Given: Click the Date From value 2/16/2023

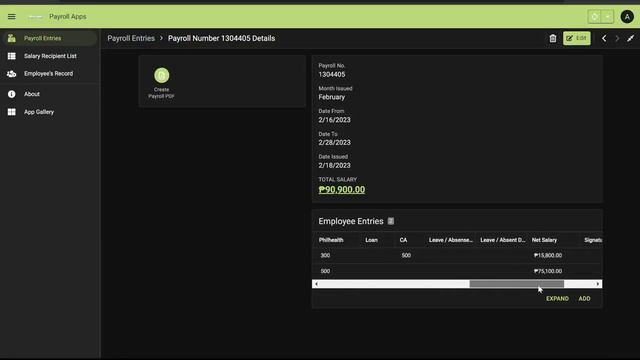Looking at the screenshot, I should tap(334, 120).
